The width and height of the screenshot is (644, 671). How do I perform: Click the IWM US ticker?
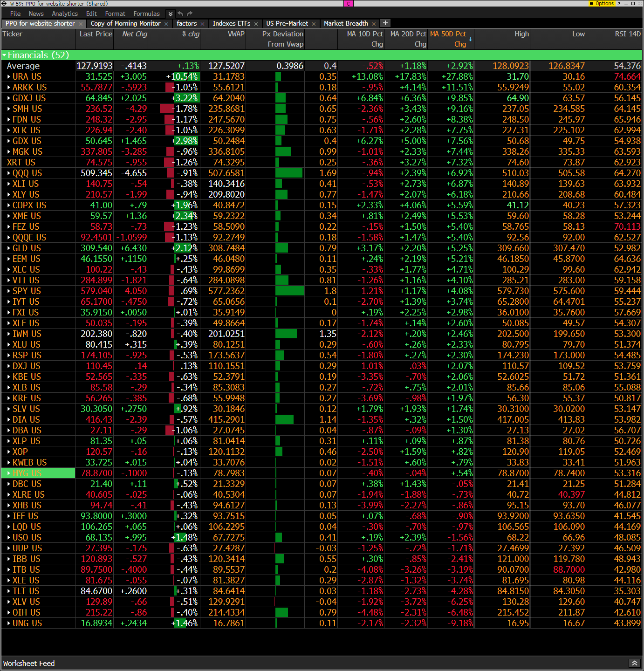pos(27,334)
